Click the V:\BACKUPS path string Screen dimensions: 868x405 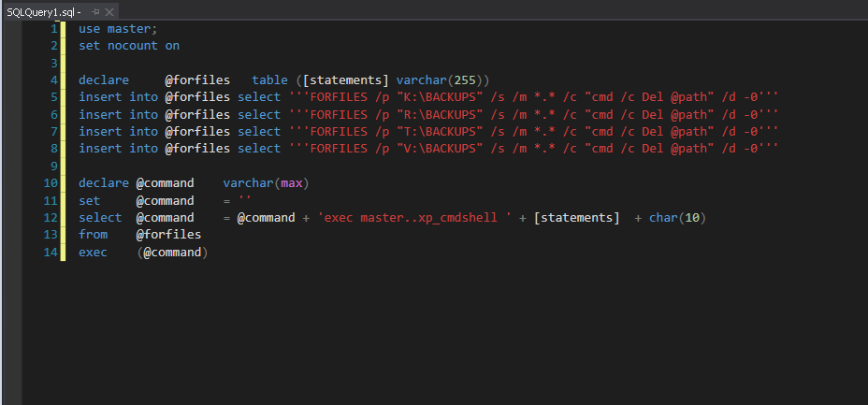(x=441, y=149)
